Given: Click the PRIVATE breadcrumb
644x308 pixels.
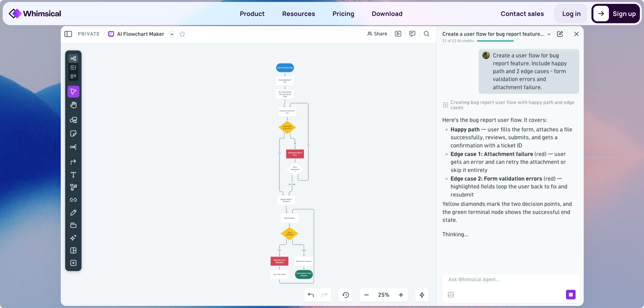Looking at the screenshot, I should tap(89, 34).
